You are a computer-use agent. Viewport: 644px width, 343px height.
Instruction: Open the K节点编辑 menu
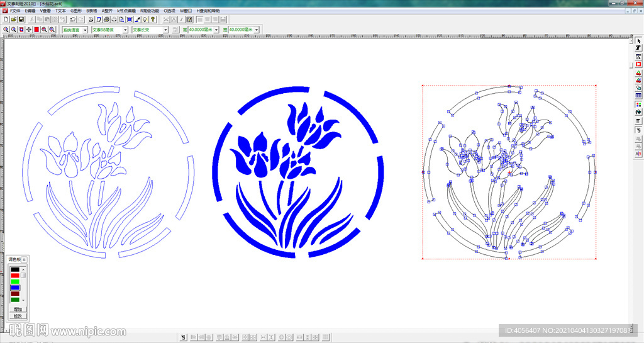pyautogui.click(x=126, y=11)
